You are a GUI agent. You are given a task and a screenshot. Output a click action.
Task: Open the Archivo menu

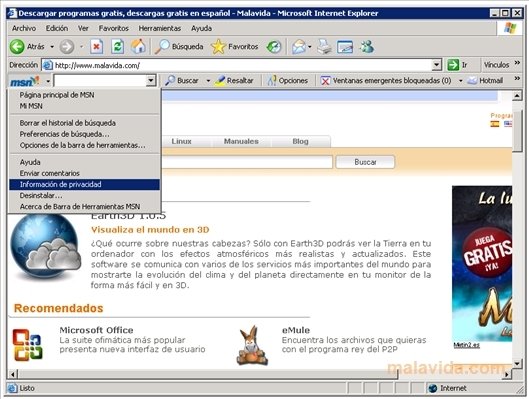pos(24,28)
